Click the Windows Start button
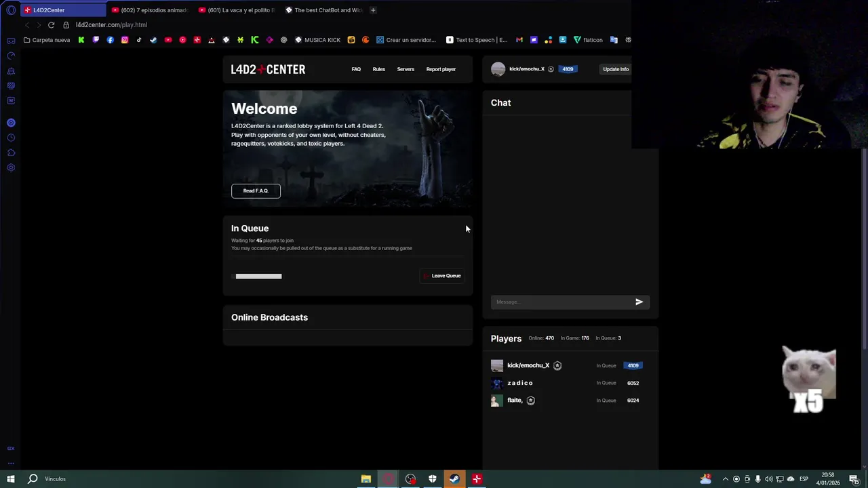 [11, 479]
